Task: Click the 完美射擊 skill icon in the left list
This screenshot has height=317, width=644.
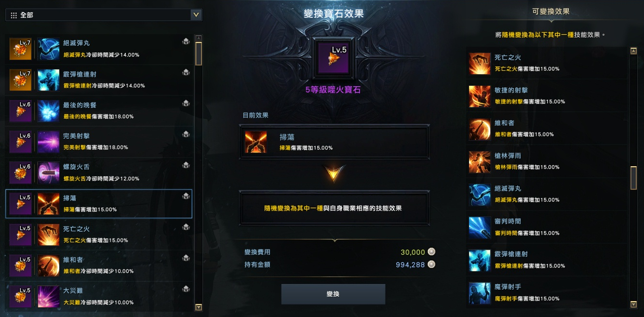Action: tap(48, 142)
